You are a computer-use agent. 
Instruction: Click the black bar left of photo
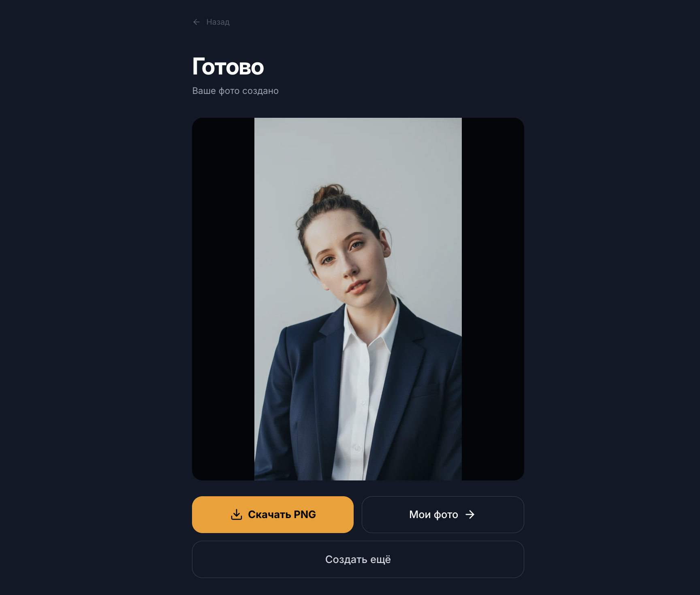223,299
